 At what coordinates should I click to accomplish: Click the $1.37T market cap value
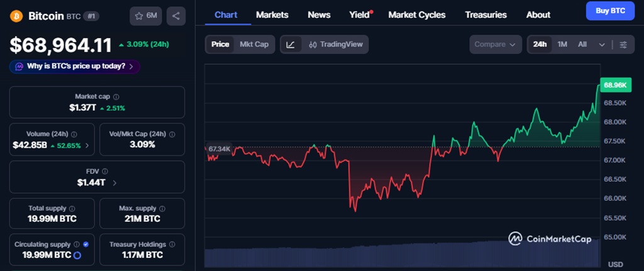(x=82, y=108)
